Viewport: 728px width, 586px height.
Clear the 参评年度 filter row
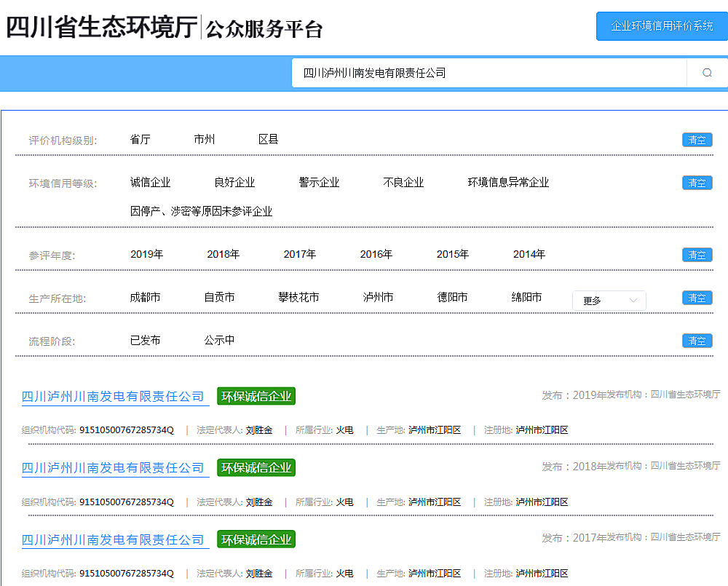[697, 255]
